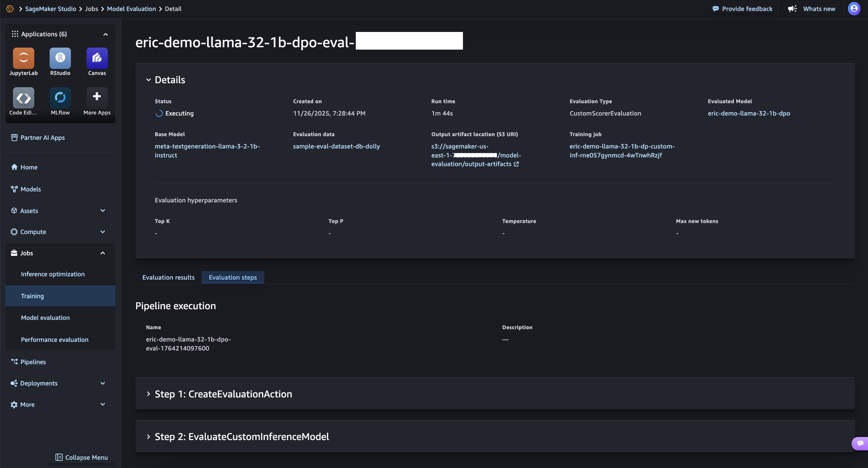Click Provide feedback in the header
The width and height of the screenshot is (868, 468).
(x=742, y=9)
